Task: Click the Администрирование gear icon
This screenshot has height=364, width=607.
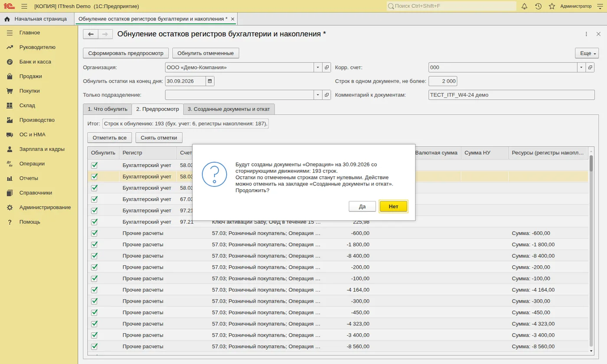Action: click(10, 208)
